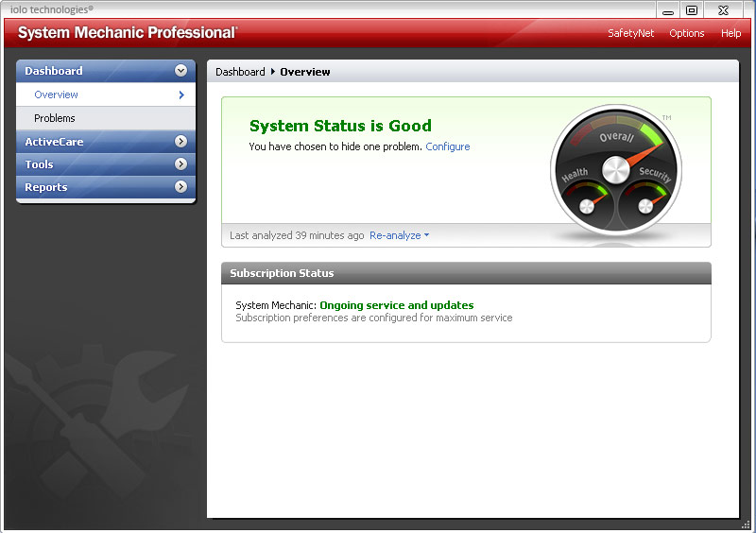Screen dimensions: 756x533
Task: Click the window resize grip corner
Action: (x=746, y=524)
